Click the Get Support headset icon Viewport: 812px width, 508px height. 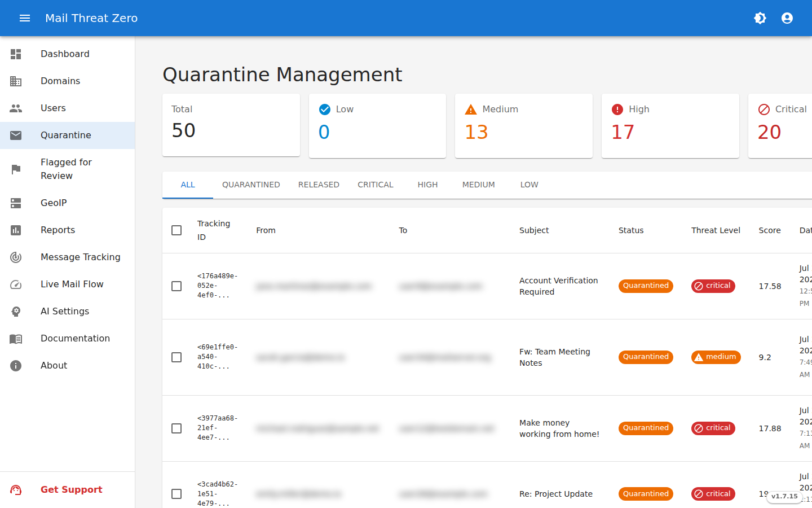(x=16, y=490)
